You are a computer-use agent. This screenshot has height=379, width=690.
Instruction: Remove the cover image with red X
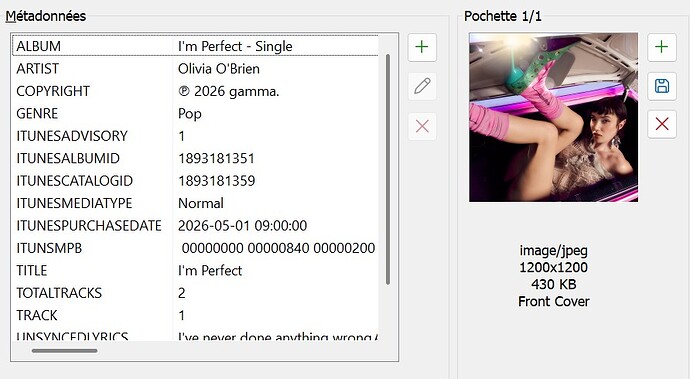(662, 124)
